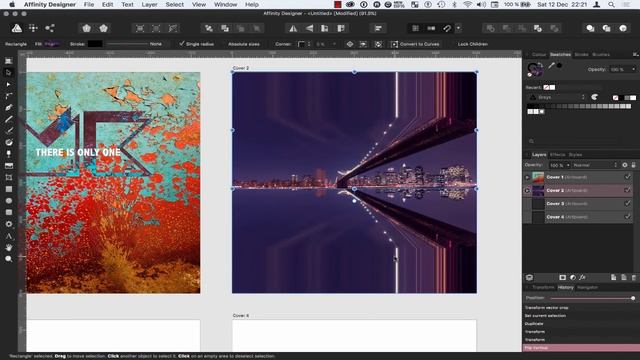
Task: Select the Node tool
Action: [x=8, y=84]
